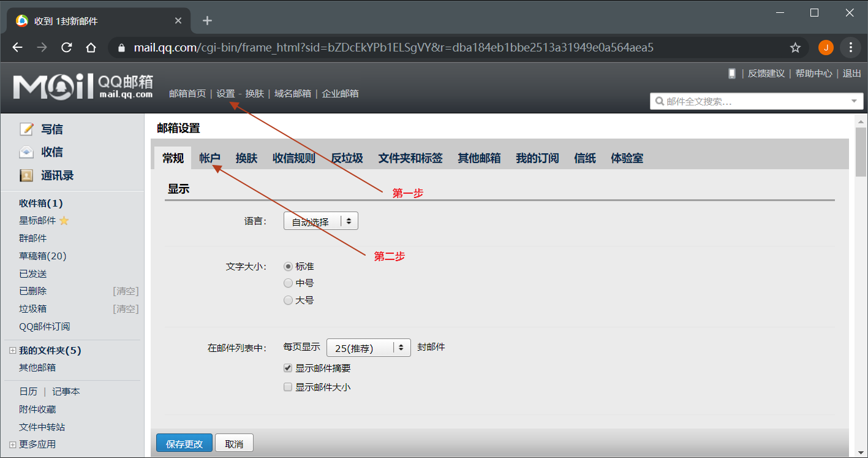
Task: Uncheck 显示邮件摘要 checkbox
Action: (288, 368)
